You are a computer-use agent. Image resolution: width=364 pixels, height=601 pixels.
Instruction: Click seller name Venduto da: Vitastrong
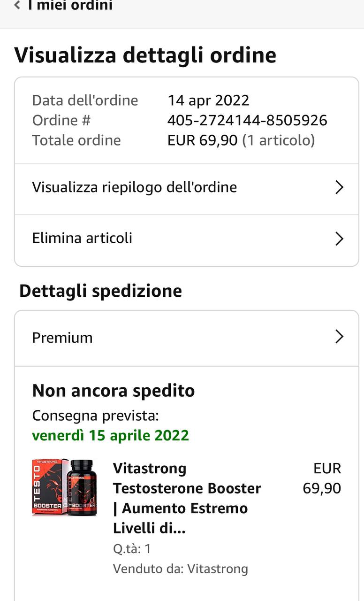click(181, 569)
